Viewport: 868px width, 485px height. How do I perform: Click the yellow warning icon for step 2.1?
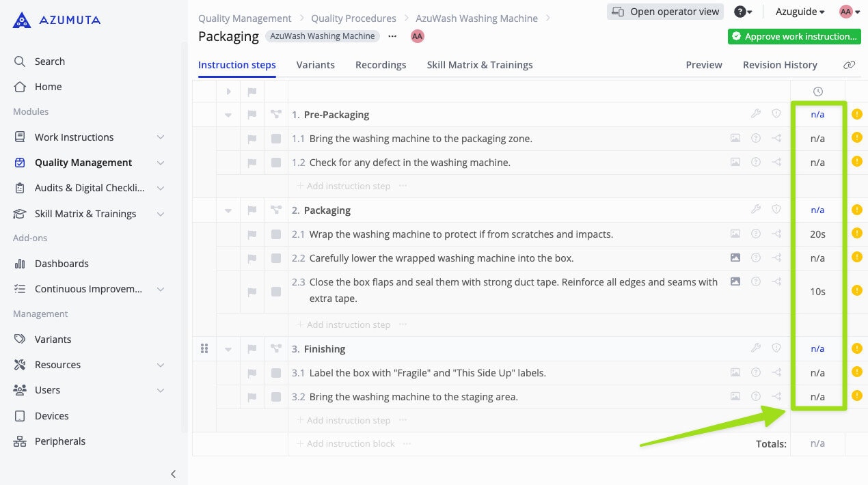coord(857,234)
